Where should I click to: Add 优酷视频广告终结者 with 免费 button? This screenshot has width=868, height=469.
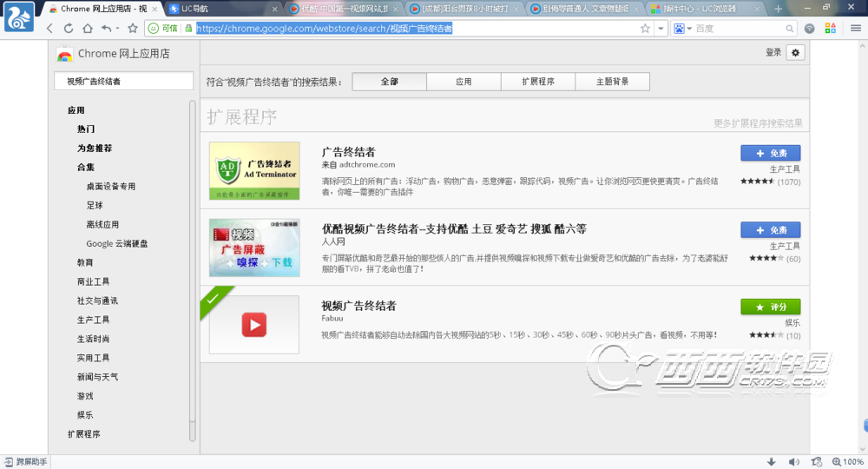(x=771, y=230)
